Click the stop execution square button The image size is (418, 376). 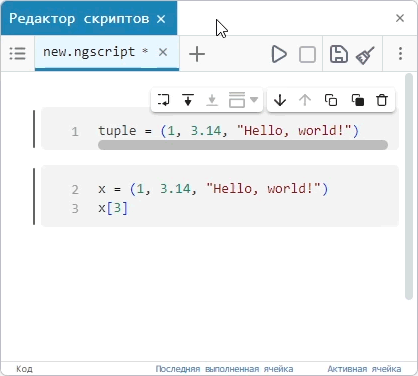coord(307,54)
